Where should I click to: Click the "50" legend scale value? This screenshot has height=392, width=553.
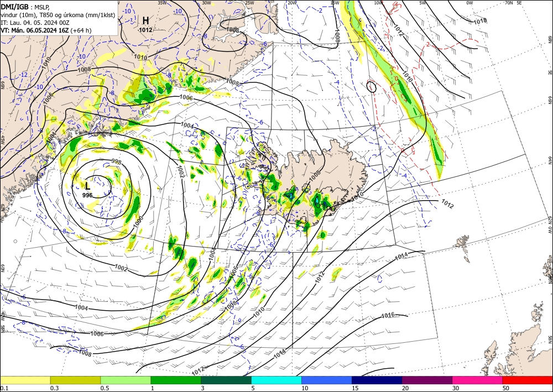tap(506, 388)
